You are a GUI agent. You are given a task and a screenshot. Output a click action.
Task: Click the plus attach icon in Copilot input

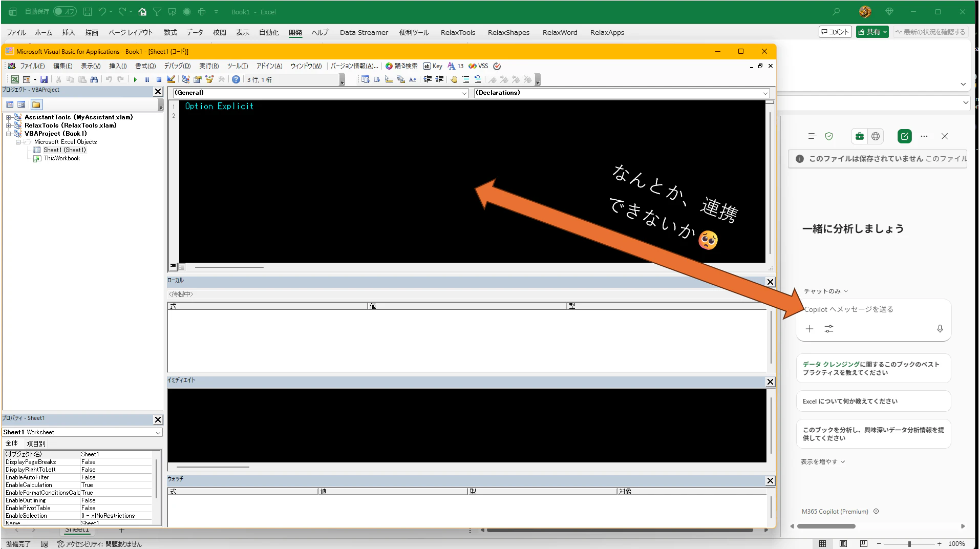point(809,329)
